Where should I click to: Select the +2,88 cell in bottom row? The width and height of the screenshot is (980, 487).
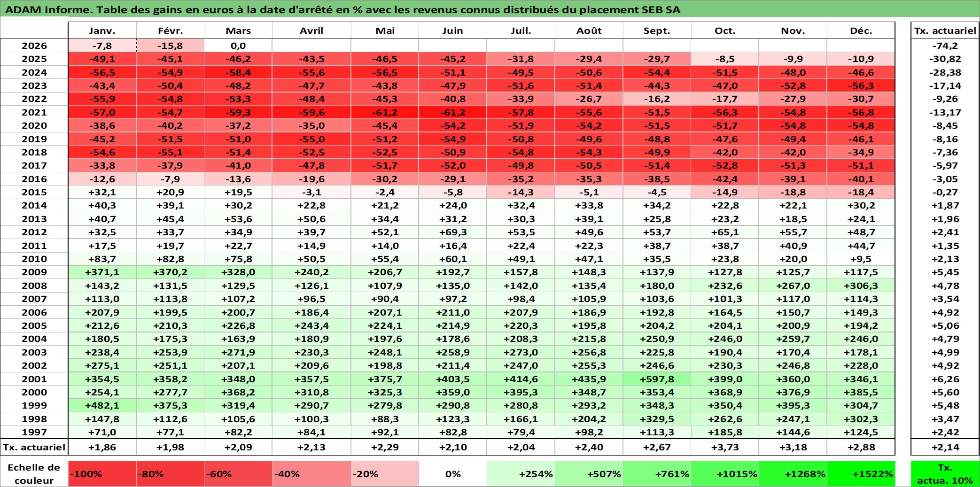(861, 447)
